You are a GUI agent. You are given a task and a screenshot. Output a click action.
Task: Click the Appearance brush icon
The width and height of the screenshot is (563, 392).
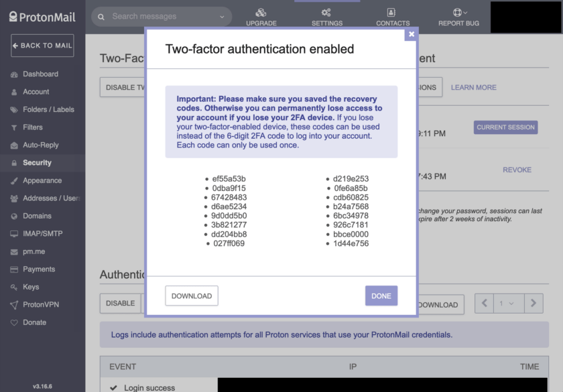point(14,181)
